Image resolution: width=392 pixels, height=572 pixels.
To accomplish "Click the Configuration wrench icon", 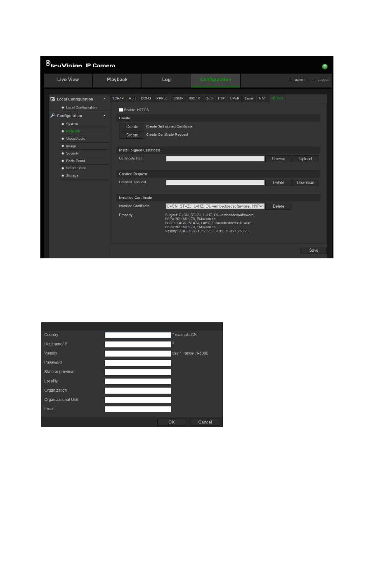I will pyautogui.click(x=53, y=116).
